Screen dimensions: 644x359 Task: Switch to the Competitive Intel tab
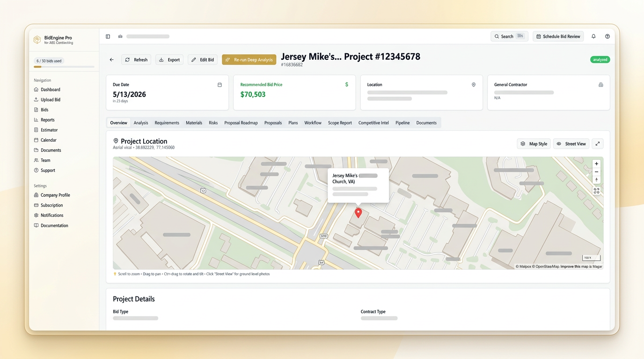click(373, 123)
